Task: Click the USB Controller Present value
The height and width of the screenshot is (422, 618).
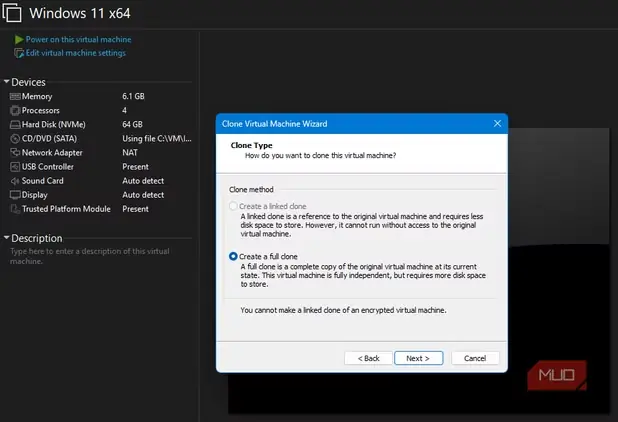Action: (x=136, y=167)
